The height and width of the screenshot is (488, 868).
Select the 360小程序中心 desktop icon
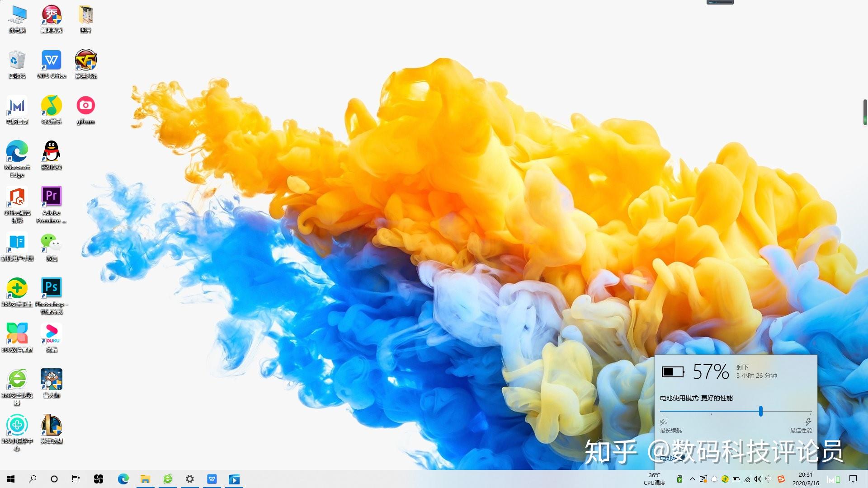click(17, 433)
